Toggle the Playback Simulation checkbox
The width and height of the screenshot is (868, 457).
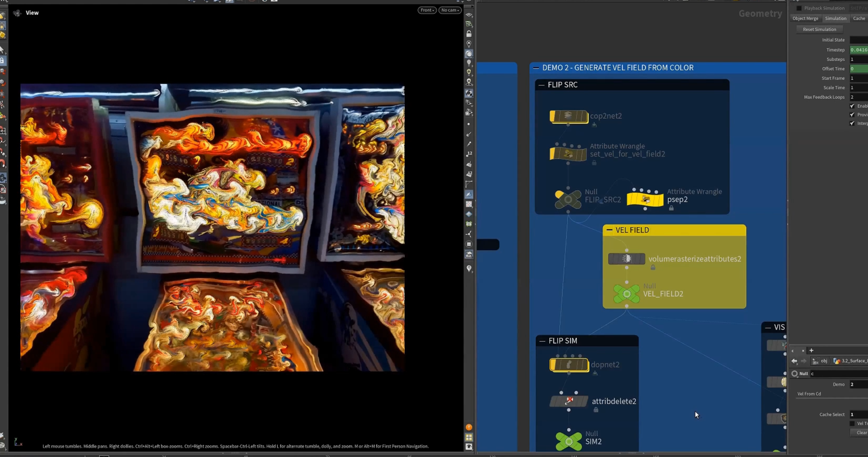tap(799, 8)
